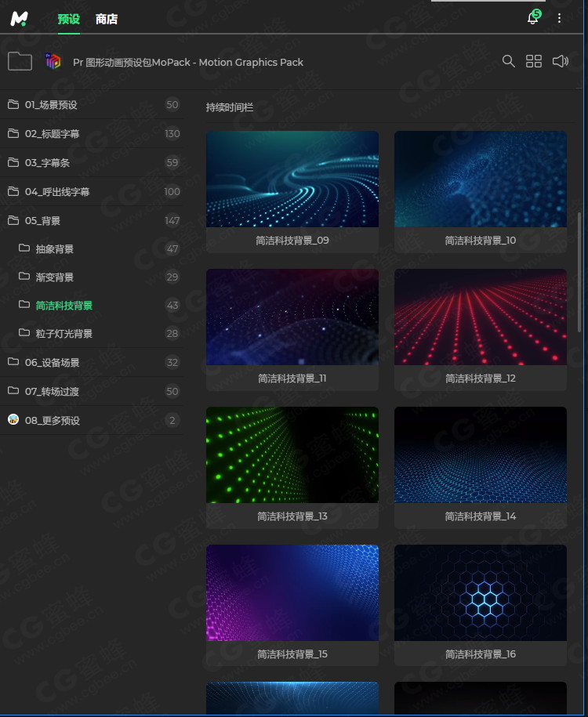The image size is (588, 717).
Task: Switch layout with the grid view icon
Action: click(x=534, y=61)
